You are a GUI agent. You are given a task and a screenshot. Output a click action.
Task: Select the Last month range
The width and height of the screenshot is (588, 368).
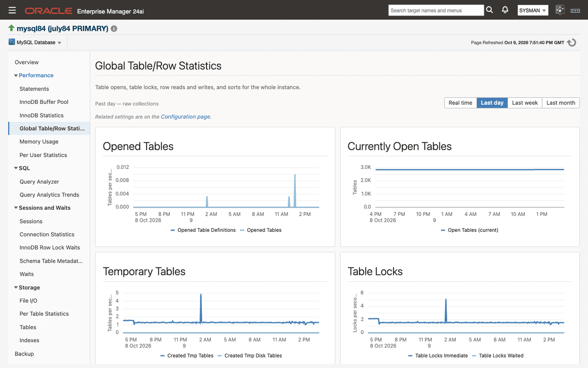tap(561, 103)
